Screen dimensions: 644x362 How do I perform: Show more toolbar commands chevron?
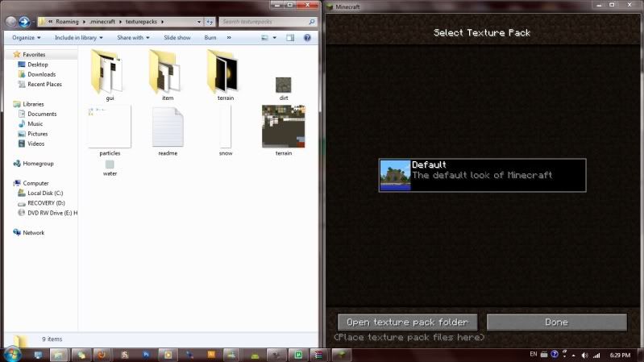point(229,38)
